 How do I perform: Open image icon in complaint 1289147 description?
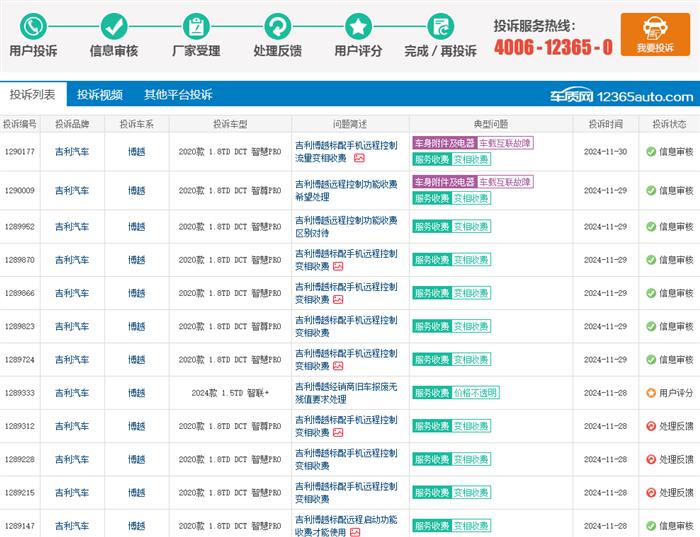point(355,532)
